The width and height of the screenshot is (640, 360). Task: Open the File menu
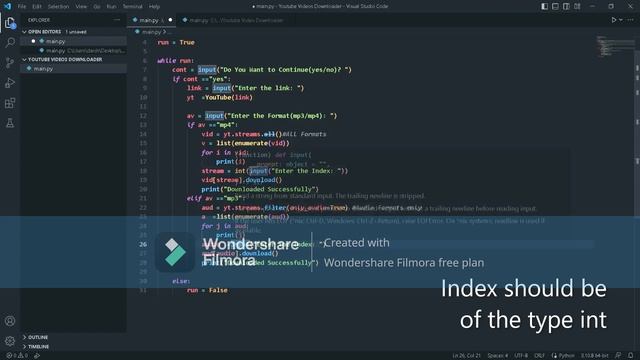(x=22, y=6)
